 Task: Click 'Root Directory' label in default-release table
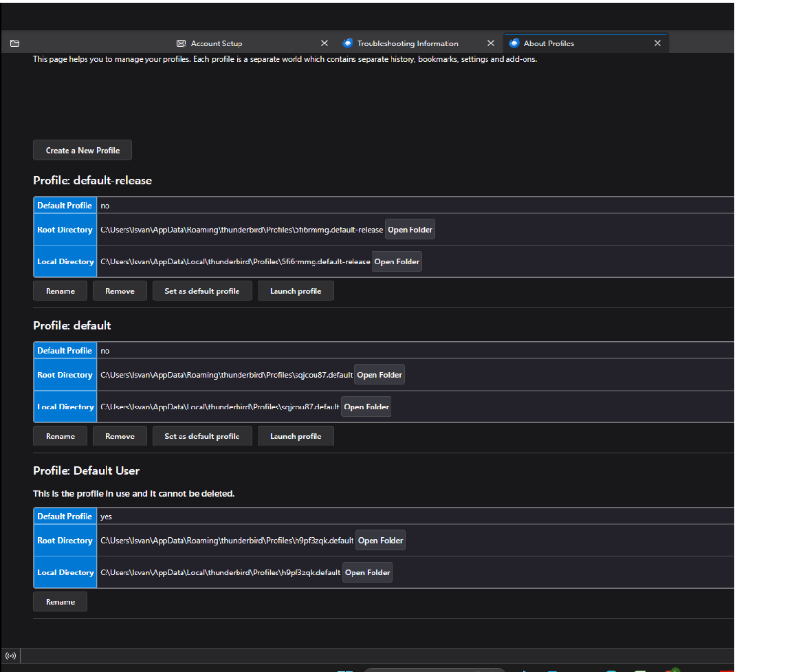tap(65, 230)
